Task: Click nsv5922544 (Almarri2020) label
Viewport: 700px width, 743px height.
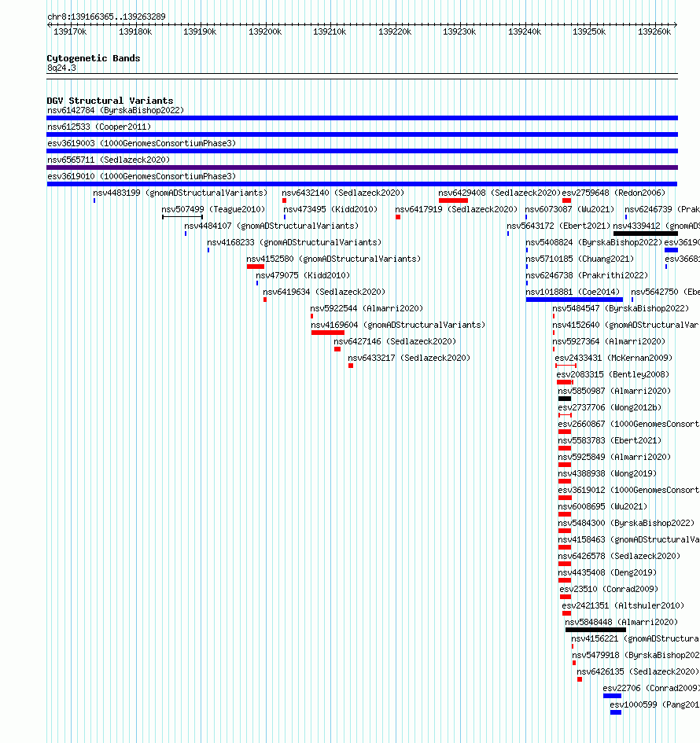Action: point(367,308)
